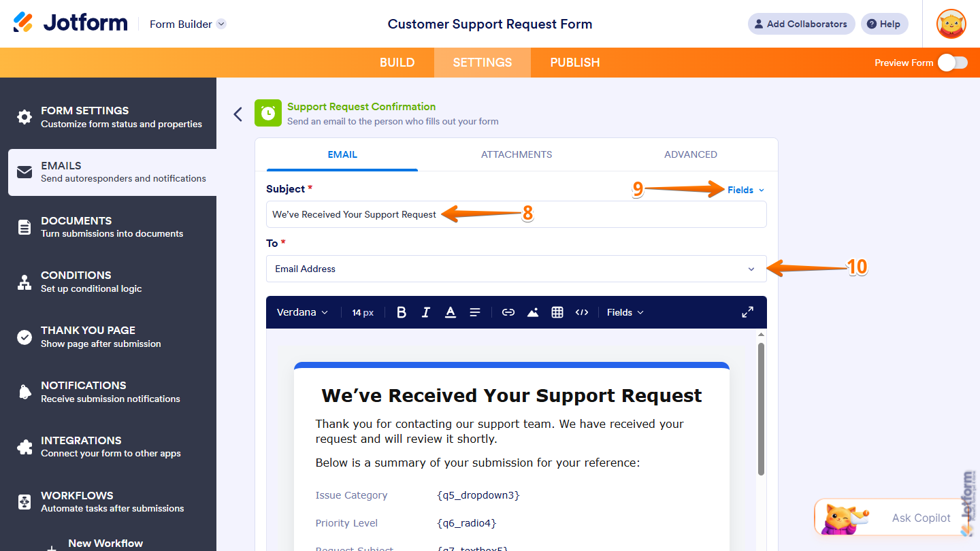Open the text alignment tool
This screenshot has height=551, width=980.
(x=475, y=312)
